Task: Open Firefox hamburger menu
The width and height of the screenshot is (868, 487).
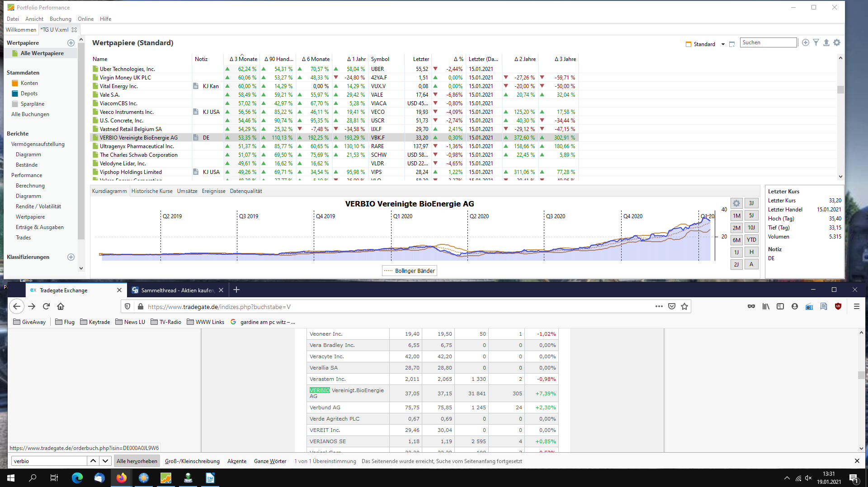Action: click(856, 306)
